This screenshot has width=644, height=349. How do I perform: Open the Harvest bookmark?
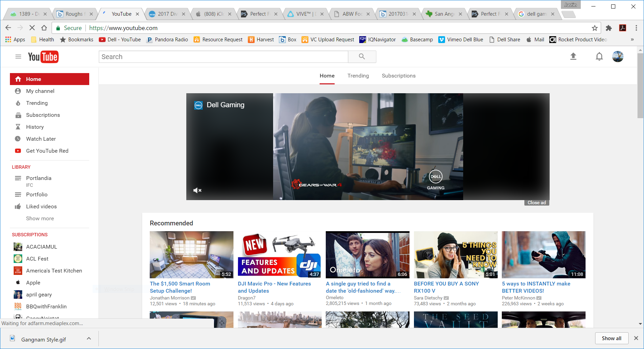pos(261,40)
